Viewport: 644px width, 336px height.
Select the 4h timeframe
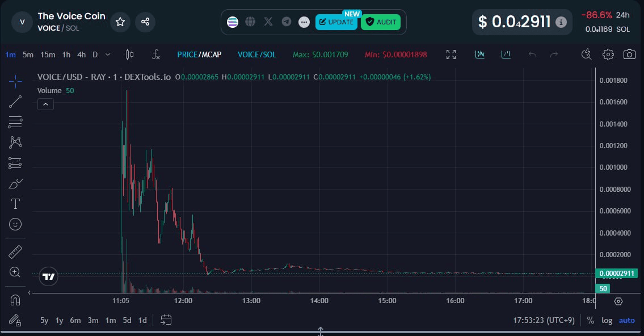point(81,54)
